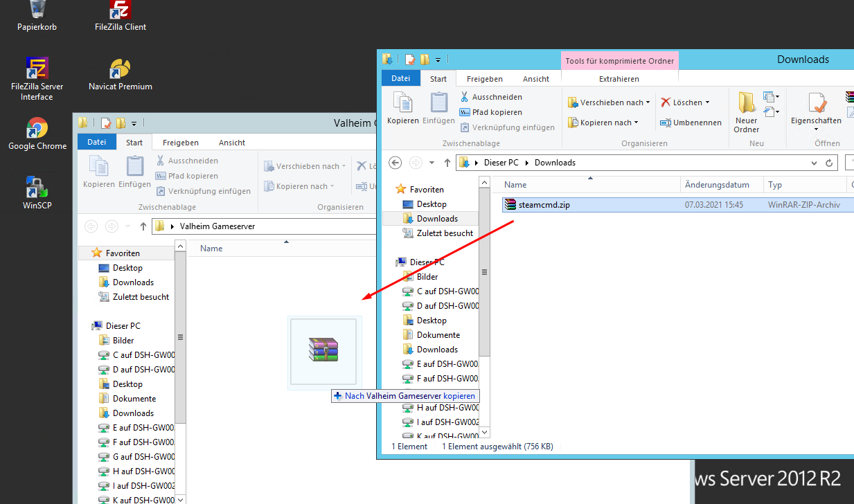Image resolution: width=854 pixels, height=504 pixels.
Task: Select Zuletzt besucht in Downloads sidebar
Action: pos(445,233)
